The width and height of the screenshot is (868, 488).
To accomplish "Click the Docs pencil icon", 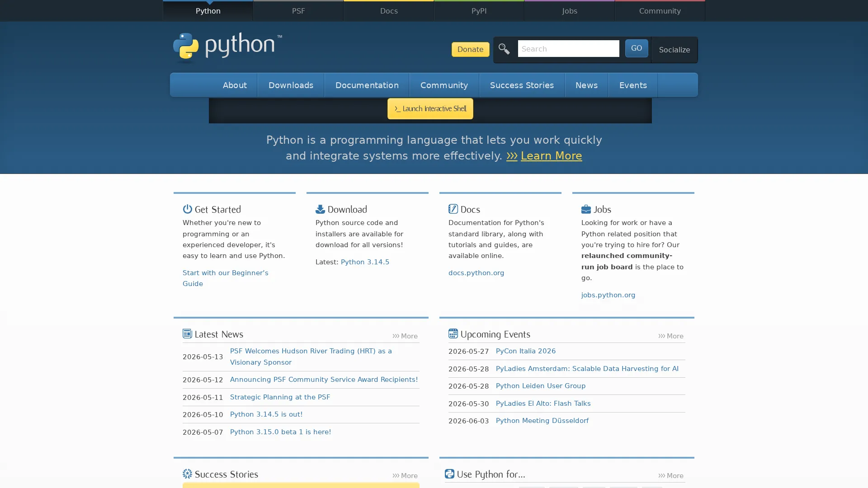I will click(453, 208).
